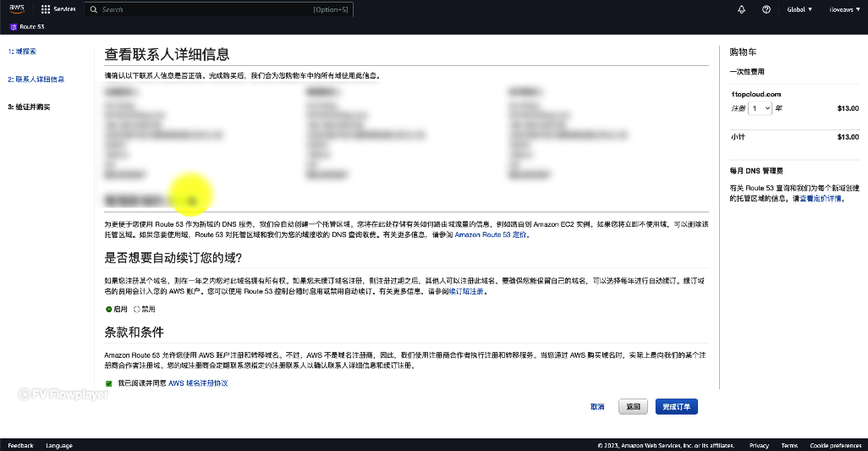Open the registration years dropdown
Screen dimensions: 868x451
[760, 108]
